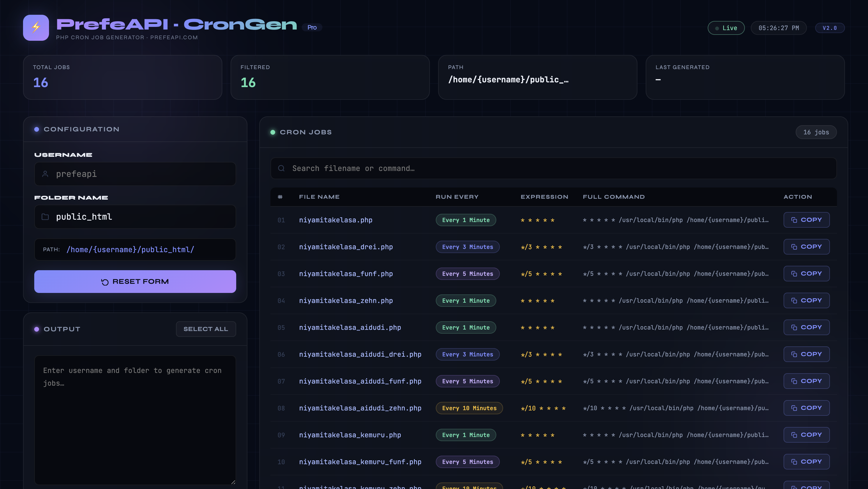Click copy icon for niyamitakelasa_aidudi_funf.php row

794,381
